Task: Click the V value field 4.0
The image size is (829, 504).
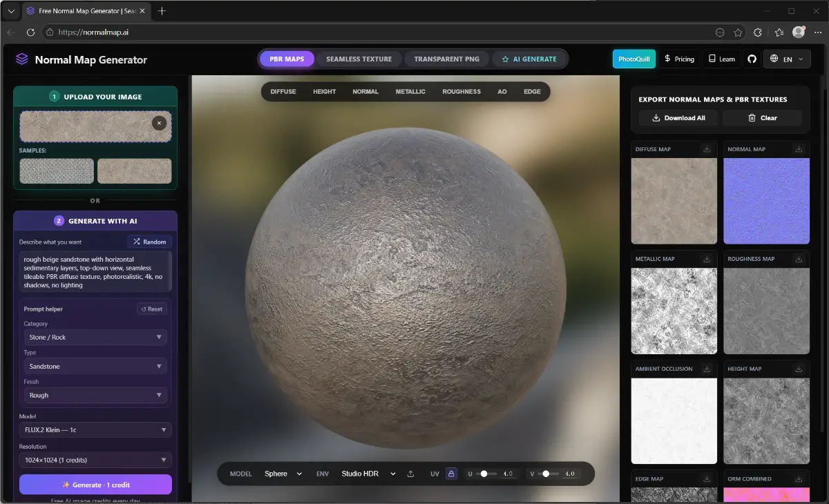Action: (570, 474)
